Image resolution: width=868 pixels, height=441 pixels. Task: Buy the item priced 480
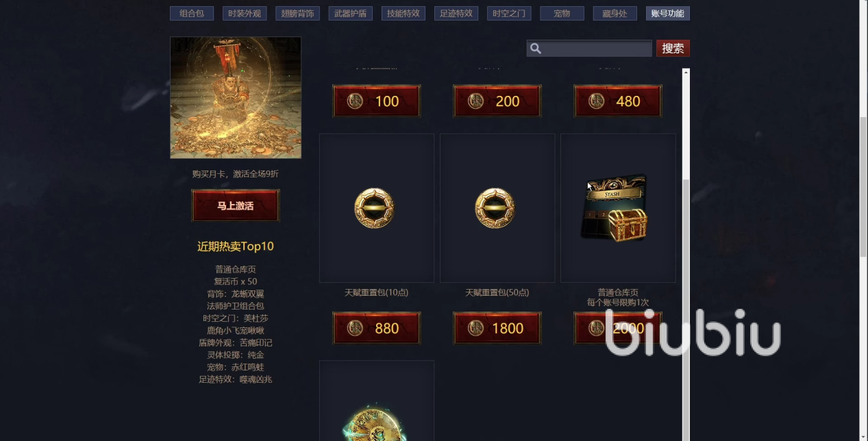click(618, 101)
